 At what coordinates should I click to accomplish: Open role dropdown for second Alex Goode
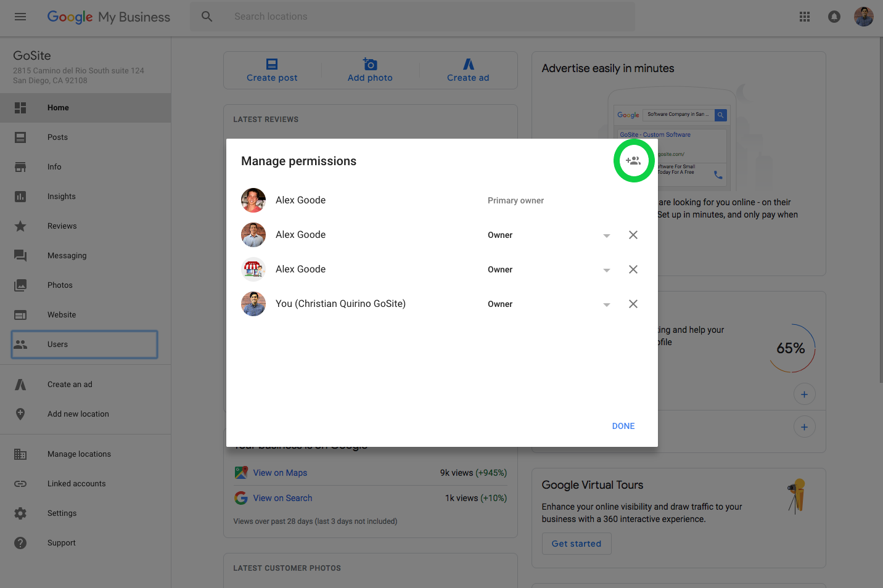click(607, 235)
